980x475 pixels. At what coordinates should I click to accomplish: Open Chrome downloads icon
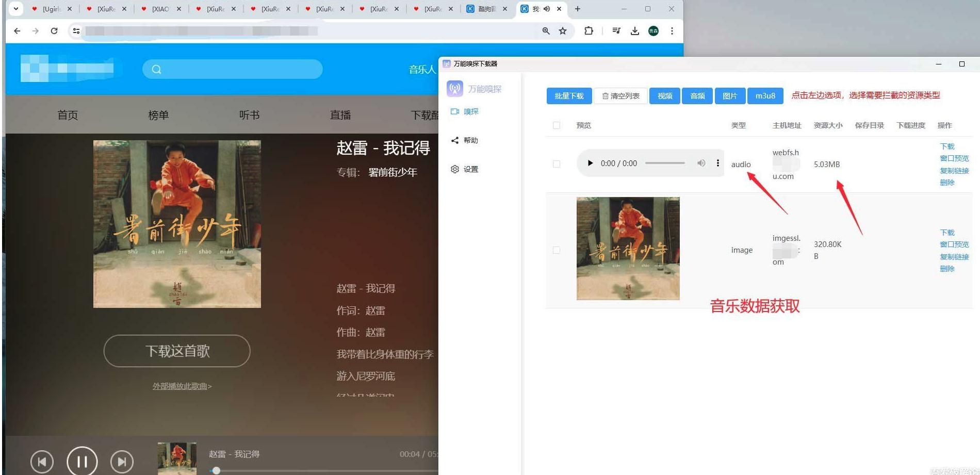(635, 31)
